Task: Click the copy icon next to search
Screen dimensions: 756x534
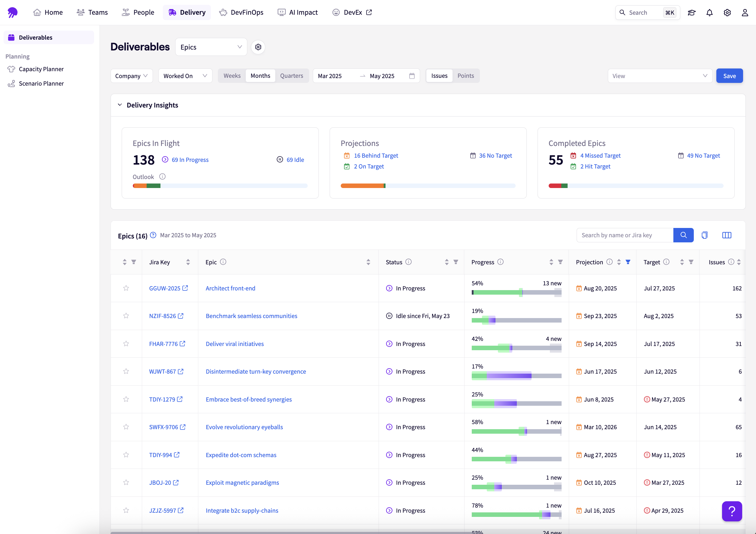Action: tap(704, 235)
